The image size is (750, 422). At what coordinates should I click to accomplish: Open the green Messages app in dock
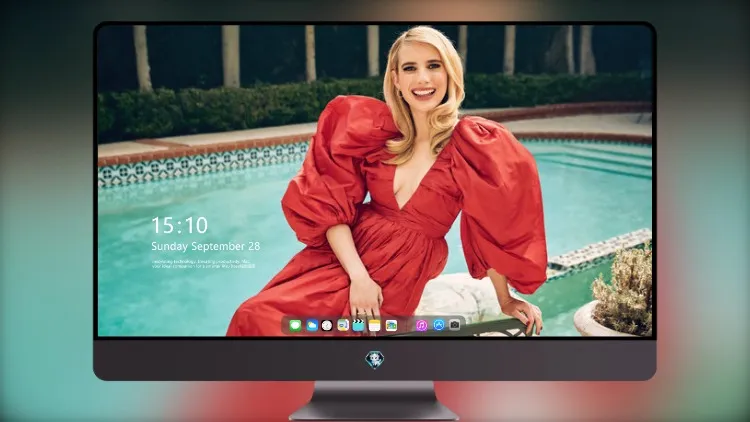(295, 326)
